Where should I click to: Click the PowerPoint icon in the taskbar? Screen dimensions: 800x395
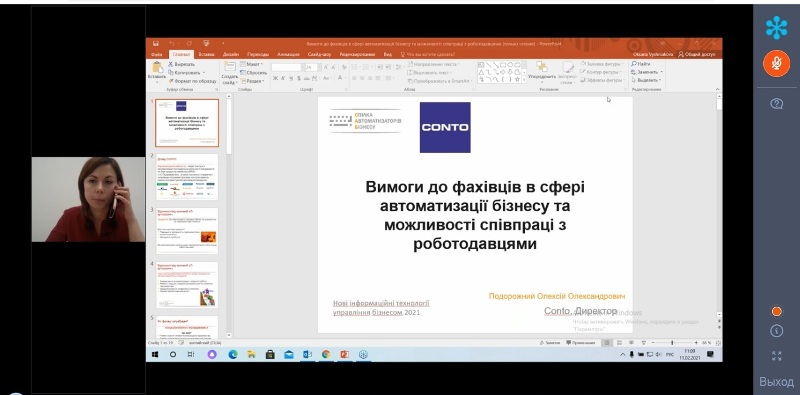tap(344, 354)
